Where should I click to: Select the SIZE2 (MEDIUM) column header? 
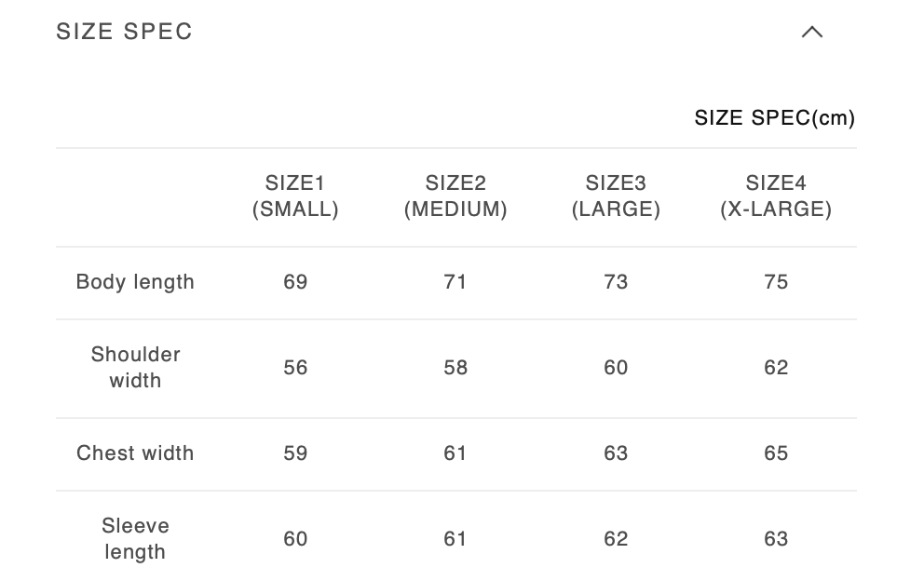[455, 196]
